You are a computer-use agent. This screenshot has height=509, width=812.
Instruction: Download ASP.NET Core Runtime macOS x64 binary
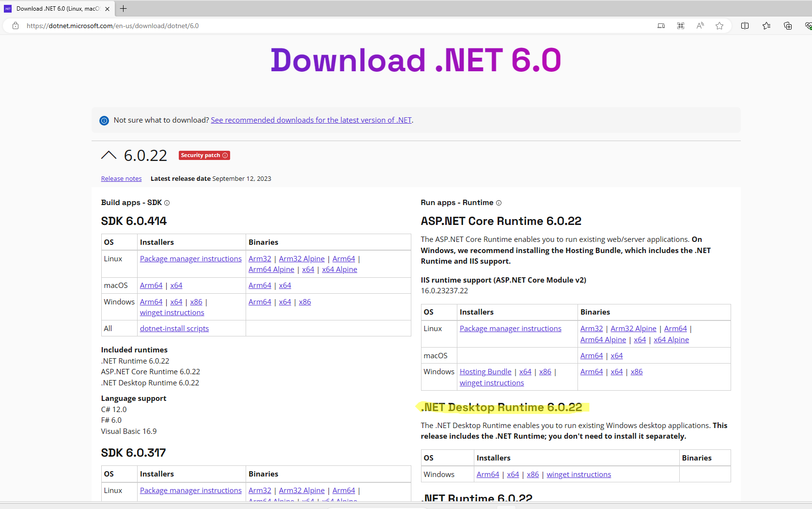pos(617,356)
